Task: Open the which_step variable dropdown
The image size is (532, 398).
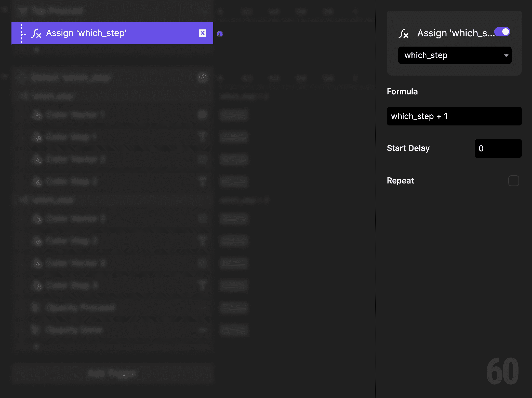Action: pos(455,55)
